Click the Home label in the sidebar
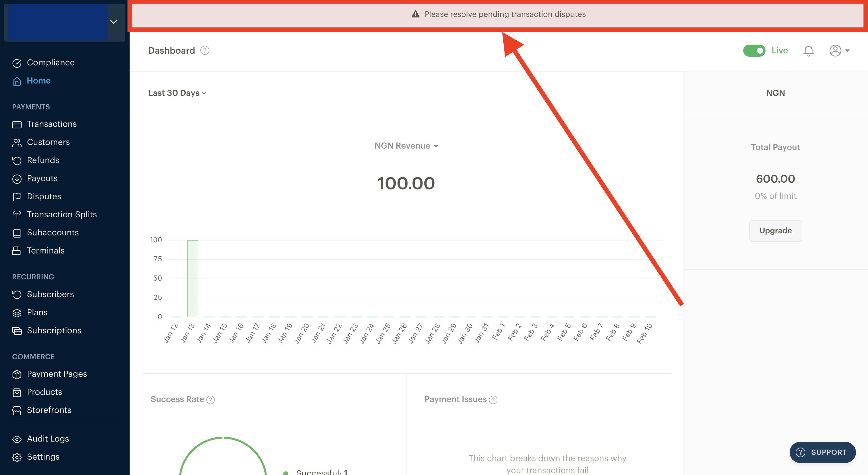Viewport: 868px width, 475px height. point(39,81)
